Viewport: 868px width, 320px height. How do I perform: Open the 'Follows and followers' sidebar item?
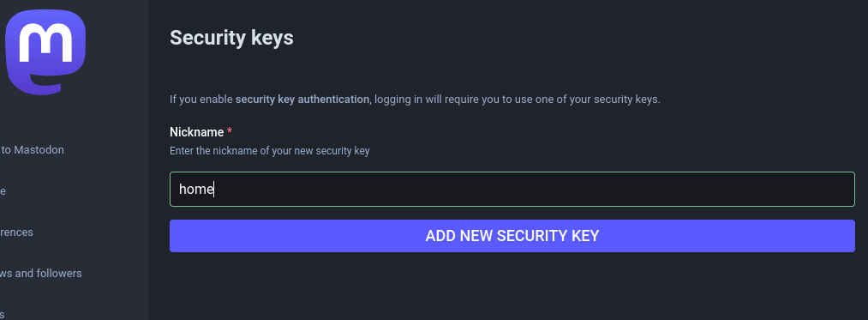41,273
